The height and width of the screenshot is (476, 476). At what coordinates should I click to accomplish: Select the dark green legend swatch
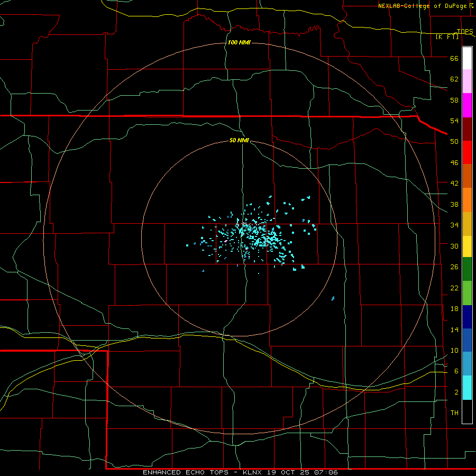[467, 269]
